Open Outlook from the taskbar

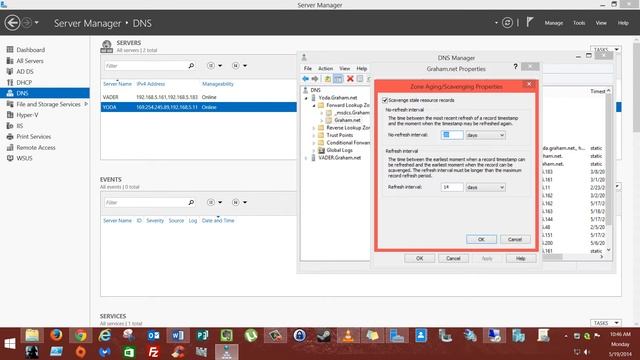coord(153,335)
